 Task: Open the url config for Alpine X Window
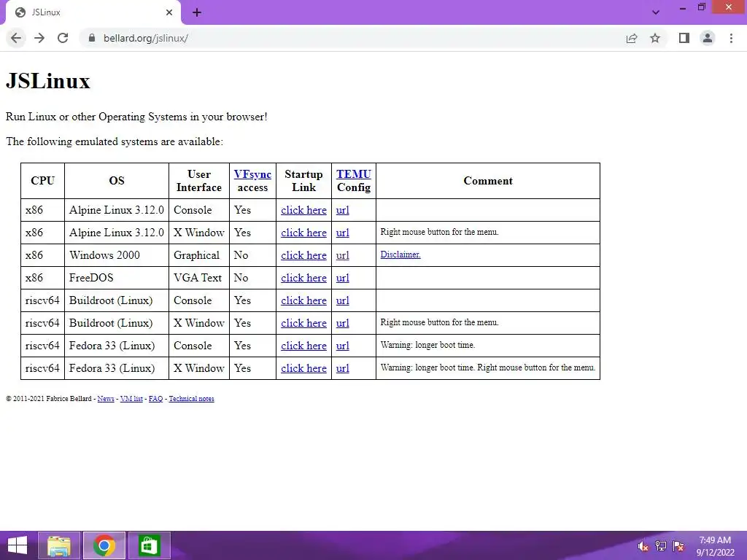coord(343,233)
